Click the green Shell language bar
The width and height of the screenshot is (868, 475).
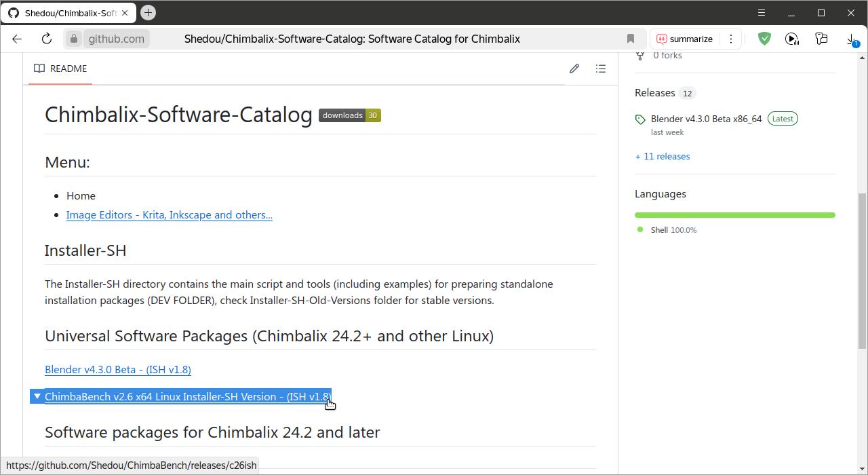(x=735, y=215)
